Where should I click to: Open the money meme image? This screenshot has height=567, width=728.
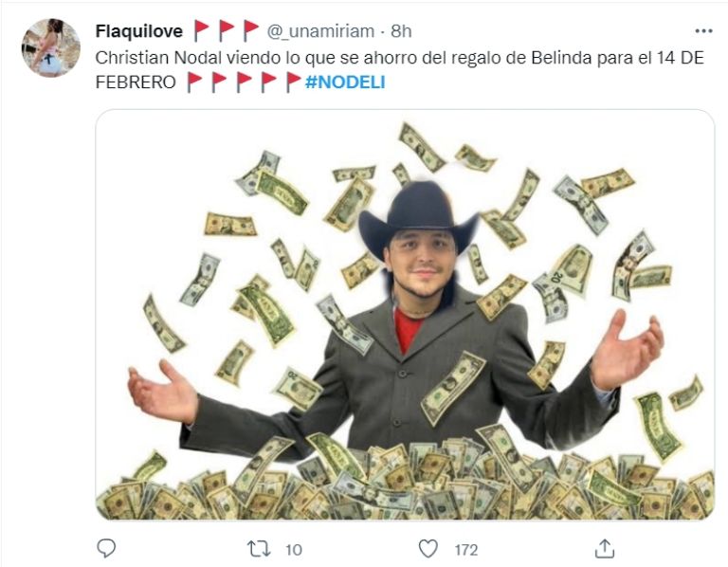click(x=405, y=315)
